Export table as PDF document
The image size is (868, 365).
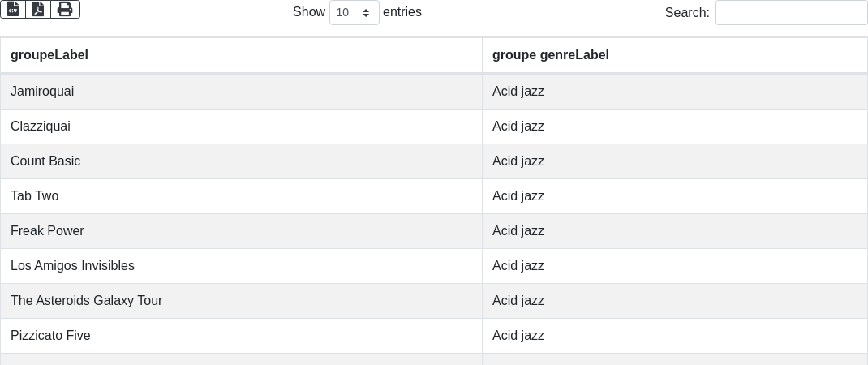tap(38, 9)
